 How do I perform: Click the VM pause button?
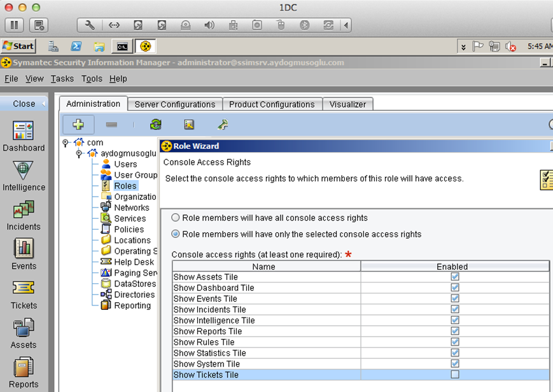15,25
